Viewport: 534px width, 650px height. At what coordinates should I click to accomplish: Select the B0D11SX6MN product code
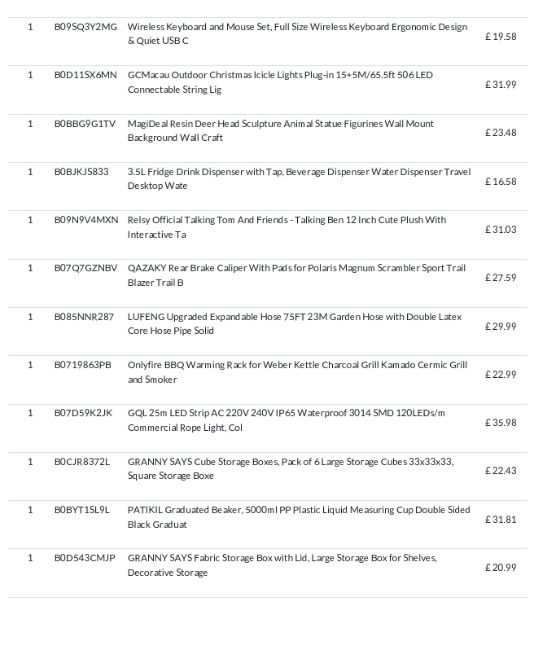point(85,75)
